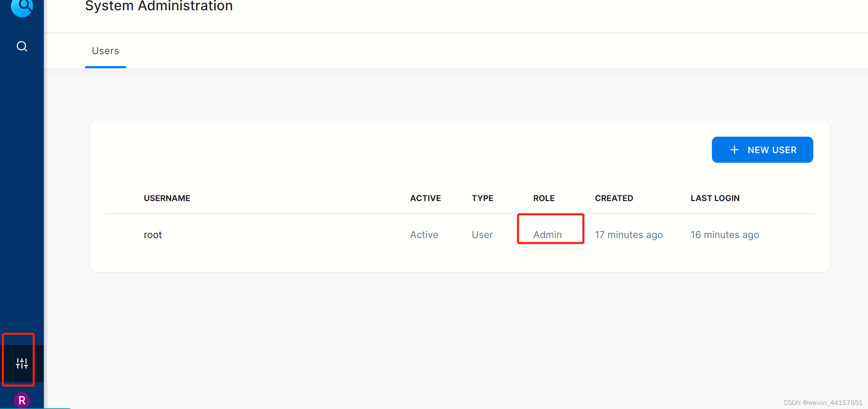Image resolution: width=868 pixels, height=409 pixels.
Task: Toggle the Active status for root user
Action: (x=423, y=234)
